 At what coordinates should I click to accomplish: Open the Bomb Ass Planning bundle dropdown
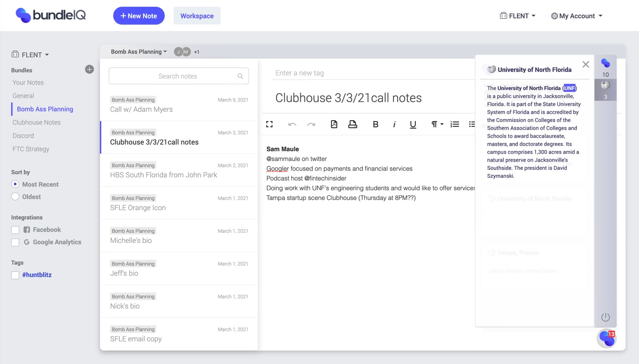pos(139,51)
